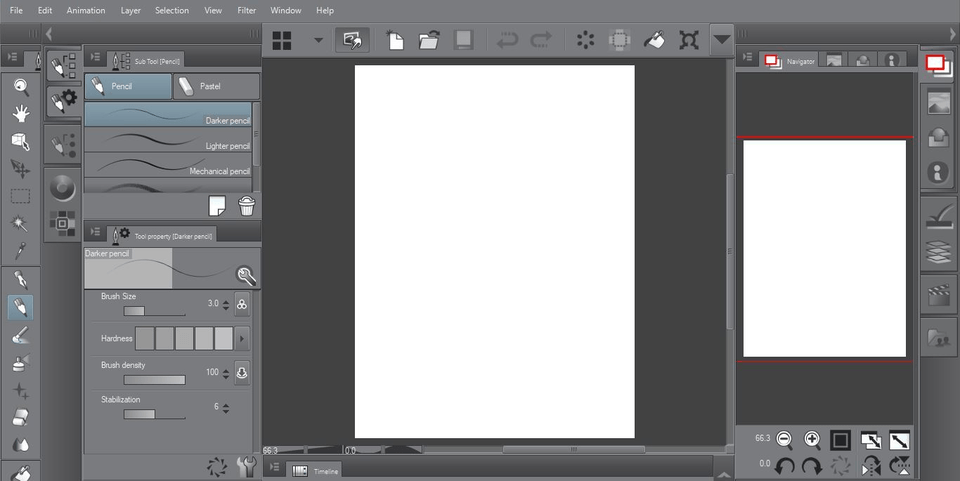Click the Fill bucket command bar icon
The height and width of the screenshot is (481, 960).
click(654, 40)
